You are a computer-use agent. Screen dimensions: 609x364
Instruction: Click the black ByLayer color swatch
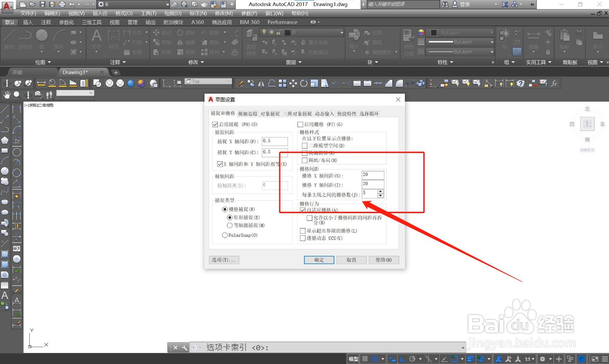[x=433, y=33]
